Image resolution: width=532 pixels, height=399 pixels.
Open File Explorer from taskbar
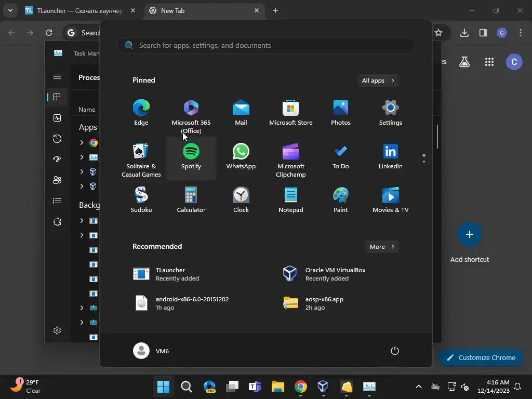tap(277, 387)
